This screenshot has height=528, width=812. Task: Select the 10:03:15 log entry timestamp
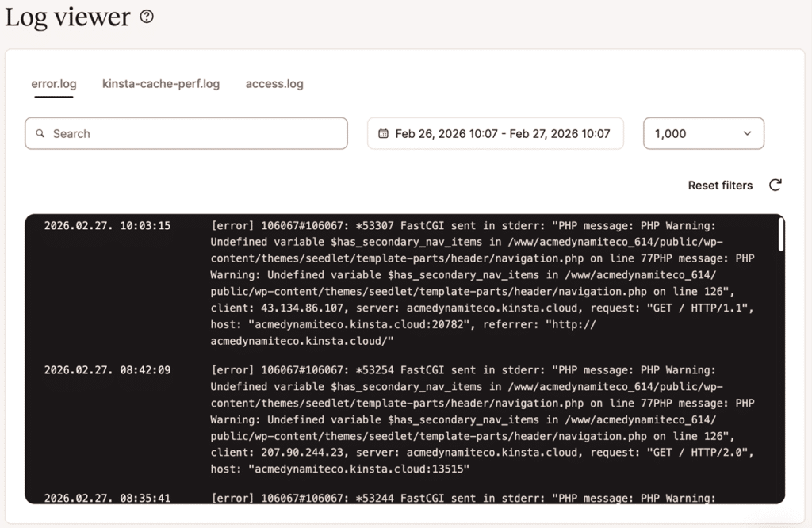click(107, 225)
